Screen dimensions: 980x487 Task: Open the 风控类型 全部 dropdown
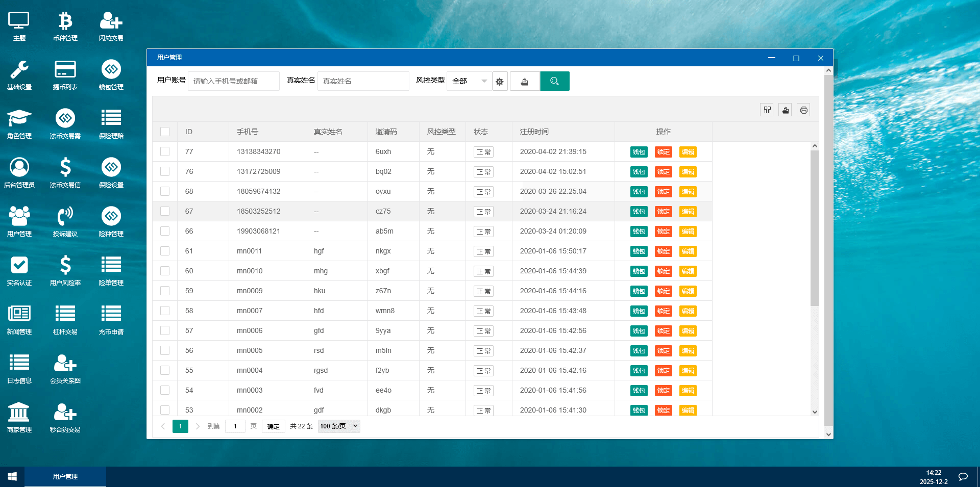[470, 81]
